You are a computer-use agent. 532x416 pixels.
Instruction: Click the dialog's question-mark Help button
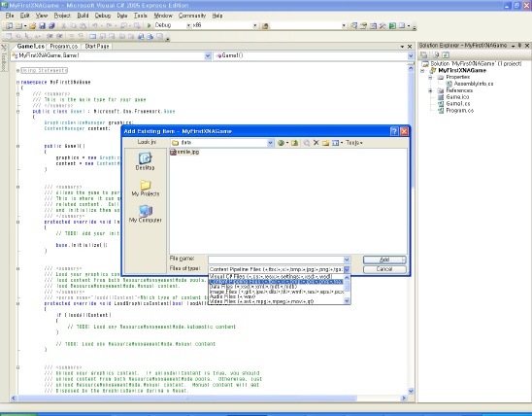point(394,131)
